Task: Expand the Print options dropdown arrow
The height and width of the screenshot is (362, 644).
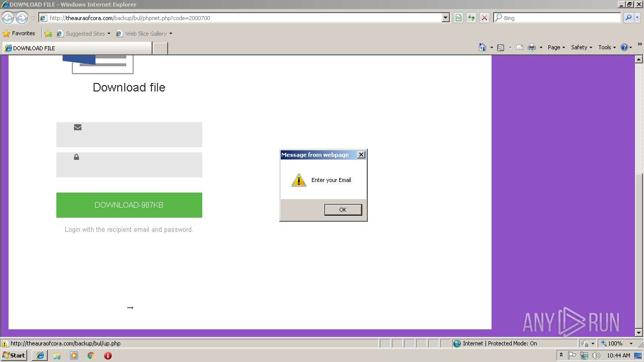Action: 541,47
